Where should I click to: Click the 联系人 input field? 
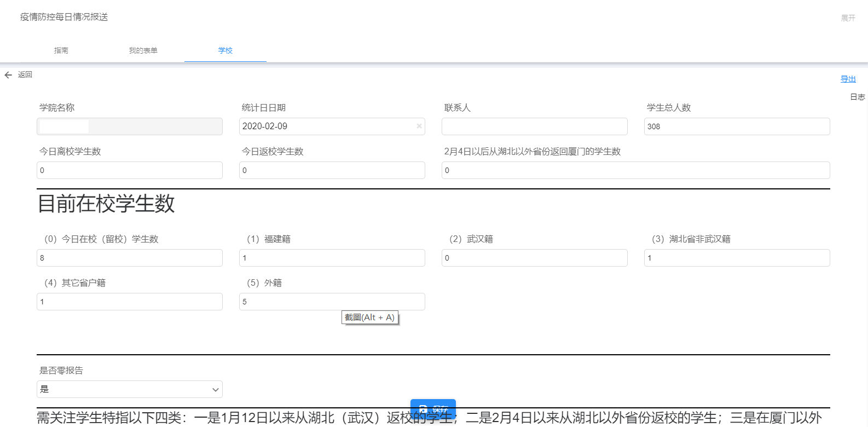534,126
